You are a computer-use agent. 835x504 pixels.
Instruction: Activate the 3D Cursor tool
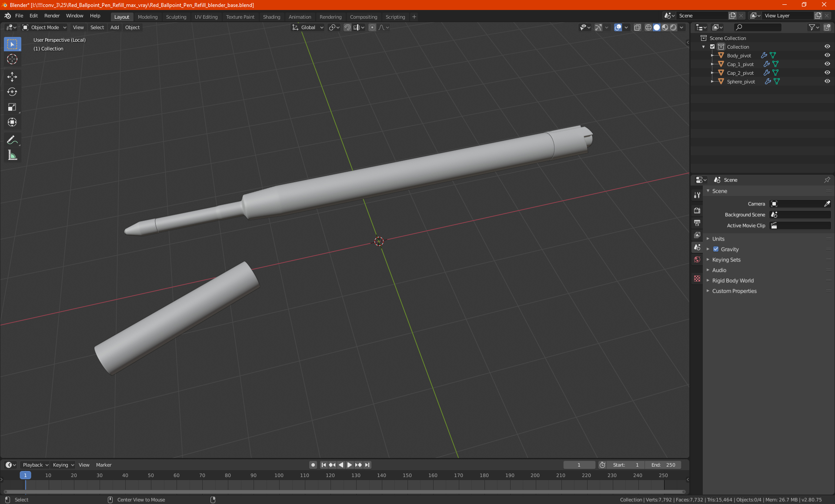click(x=12, y=60)
